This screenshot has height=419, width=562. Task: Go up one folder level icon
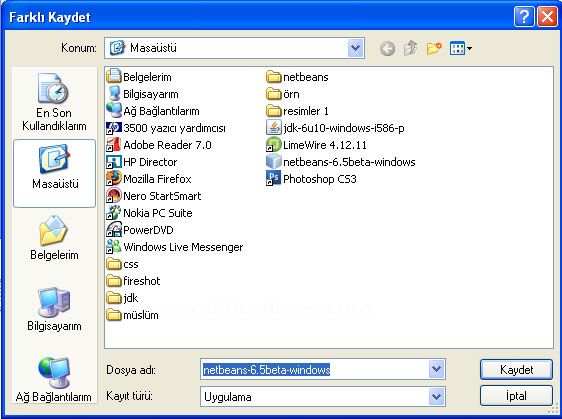[x=411, y=48]
